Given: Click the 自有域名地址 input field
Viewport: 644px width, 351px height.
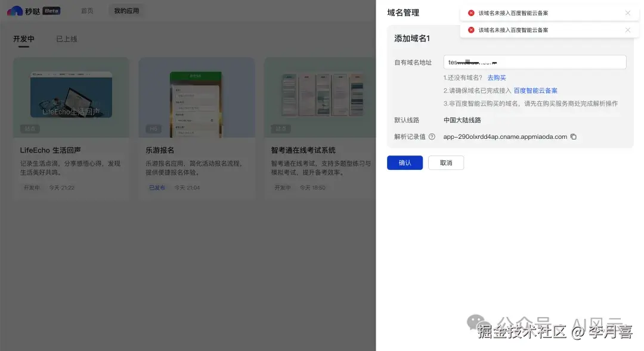Looking at the screenshot, I should [535, 62].
